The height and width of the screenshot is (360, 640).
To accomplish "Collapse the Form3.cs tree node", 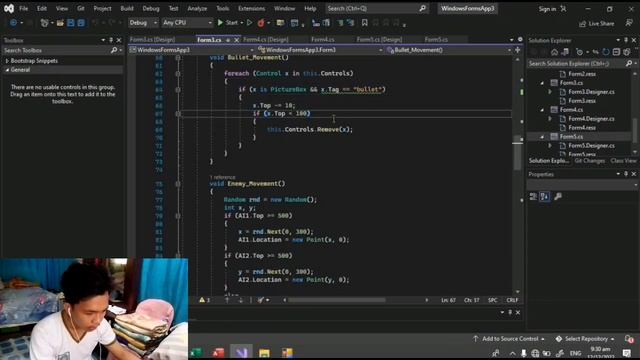I will coord(542,83).
